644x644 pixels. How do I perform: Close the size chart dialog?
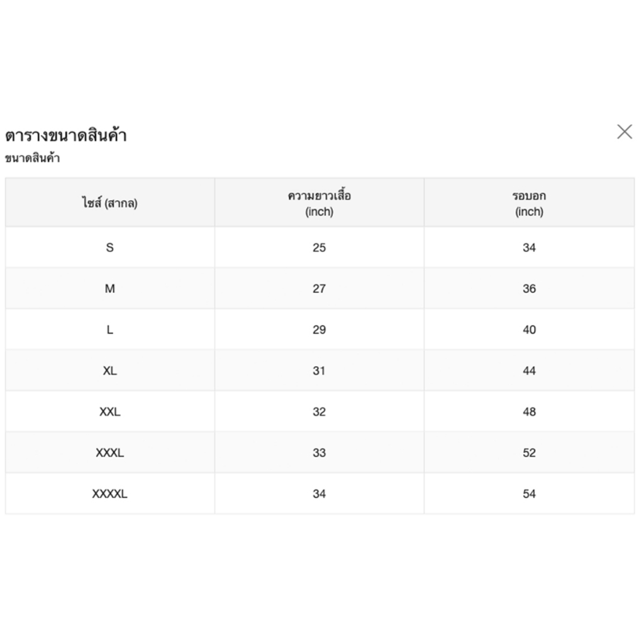(x=625, y=131)
